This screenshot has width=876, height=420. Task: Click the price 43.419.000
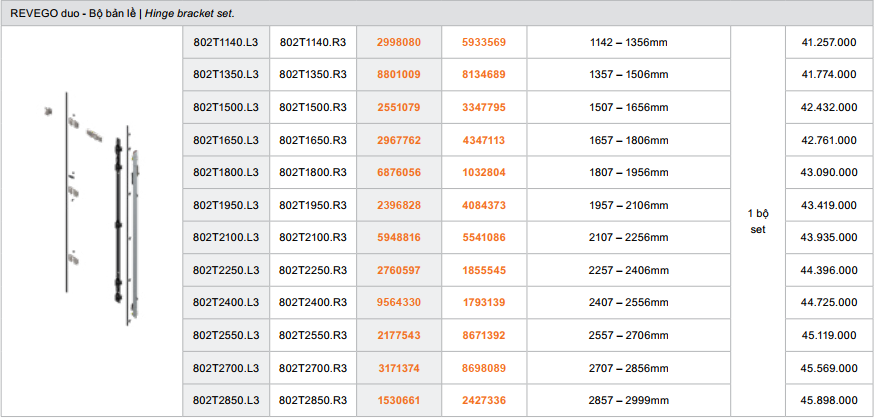(828, 205)
